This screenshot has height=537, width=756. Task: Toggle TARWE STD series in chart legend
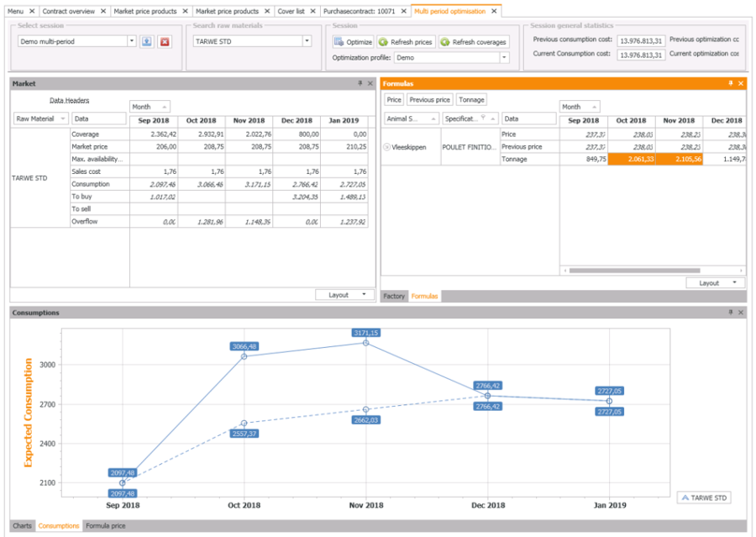(x=704, y=498)
